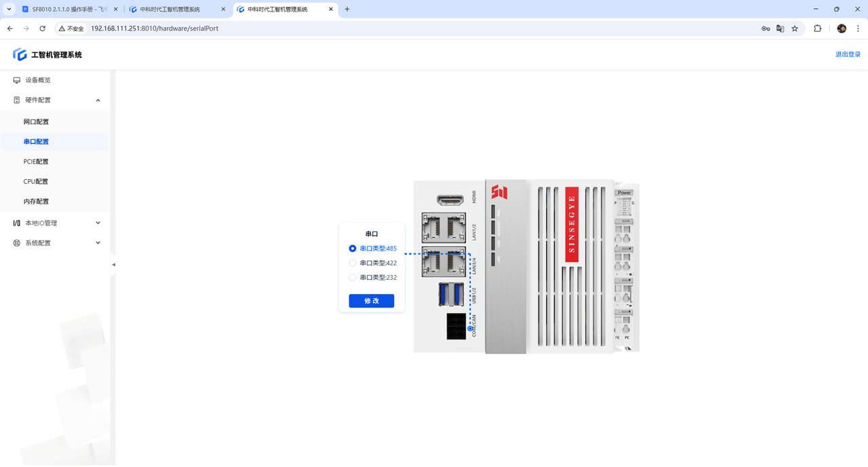Viewport: 868px width, 467px height.
Task: Open the browser three-dot menu
Action: coord(858,29)
